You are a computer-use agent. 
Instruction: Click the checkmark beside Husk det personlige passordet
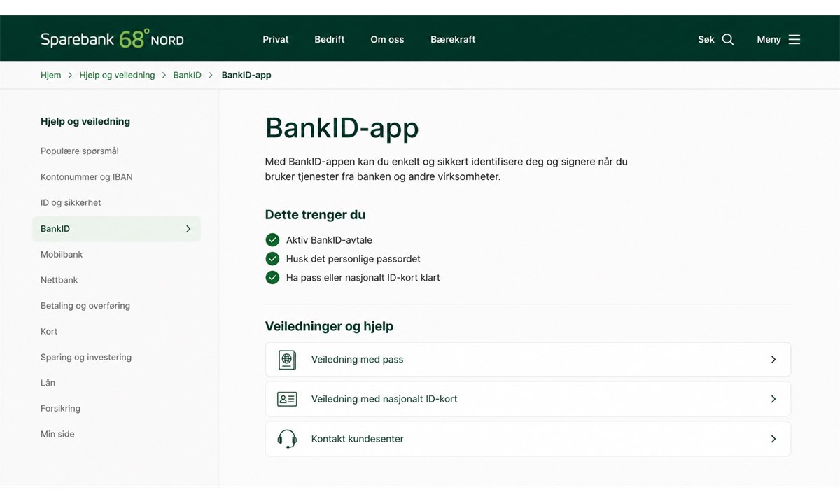pos(272,259)
